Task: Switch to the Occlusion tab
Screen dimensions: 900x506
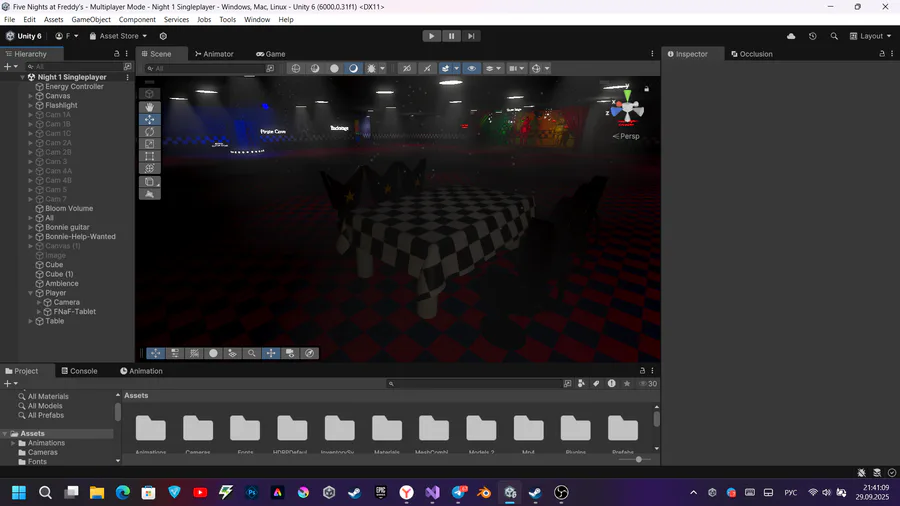Action: point(751,54)
